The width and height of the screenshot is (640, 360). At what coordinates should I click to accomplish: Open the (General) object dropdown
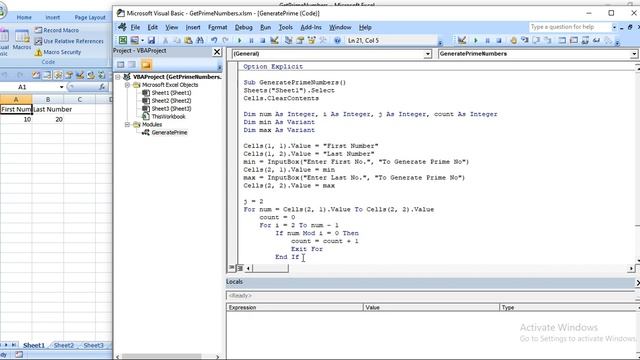coord(427,54)
